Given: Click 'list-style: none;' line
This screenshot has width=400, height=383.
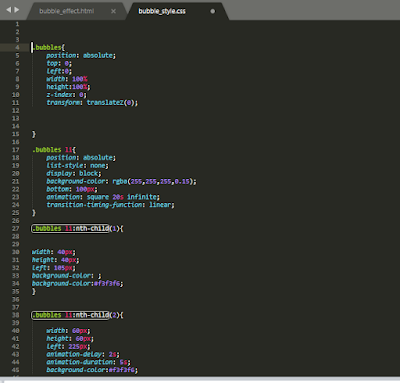Looking at the screenshot, I should [x=77, y=165].
